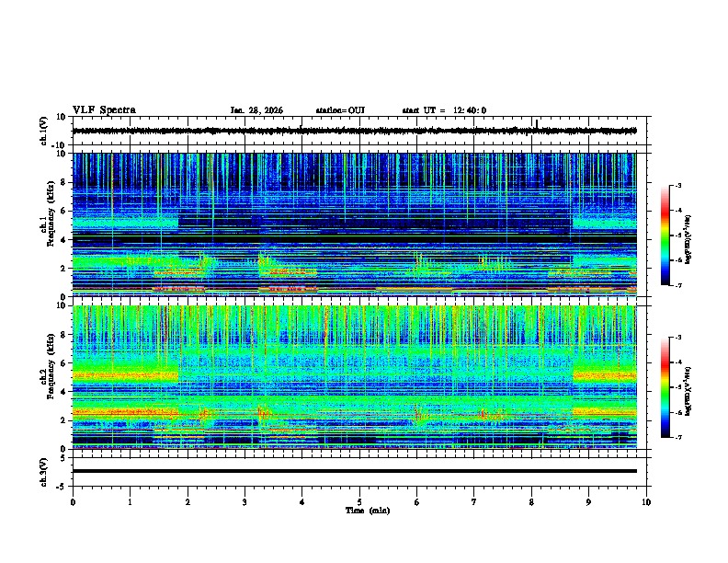
Task: Click time axis tick label "7"
Action: coord(474,502)
